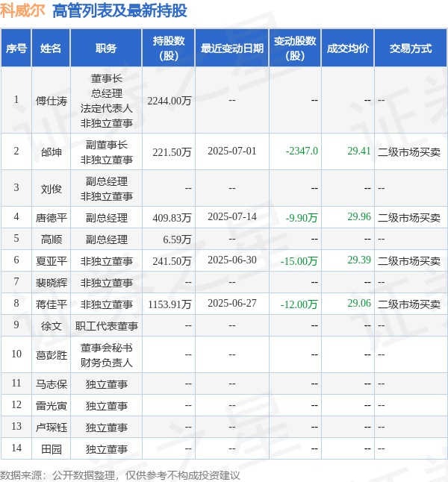Click the price 29.06
Screen dimensions: 448x482
pos(359,304)
